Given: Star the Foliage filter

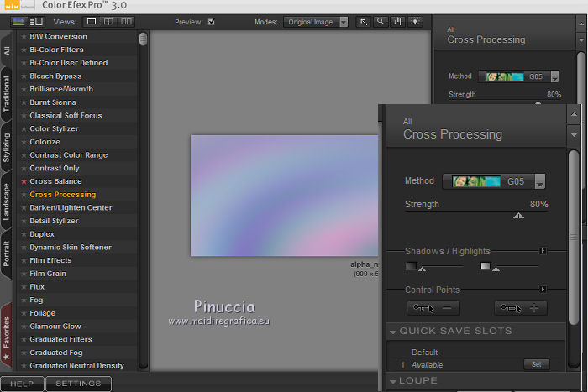Looking at the screenshot, I should coord(24,313).
